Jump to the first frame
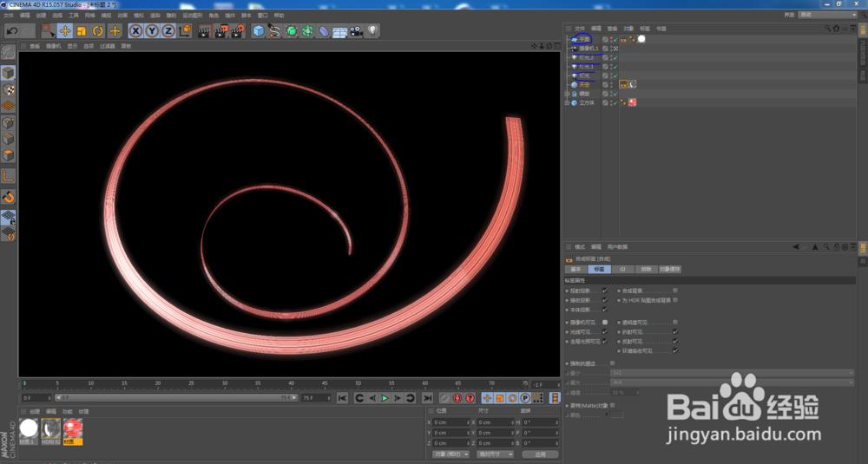 [x=343, y=398]
